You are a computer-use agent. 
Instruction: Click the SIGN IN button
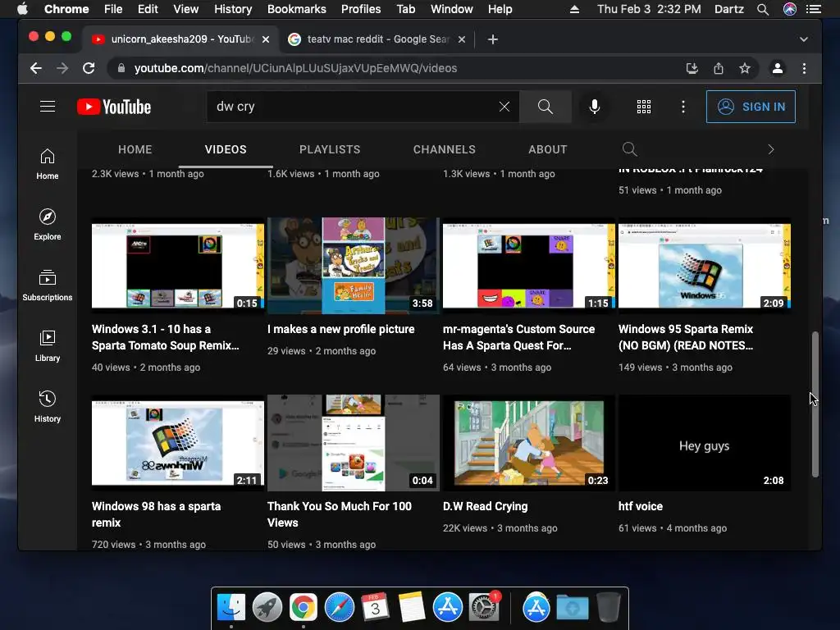click(751, 107)
